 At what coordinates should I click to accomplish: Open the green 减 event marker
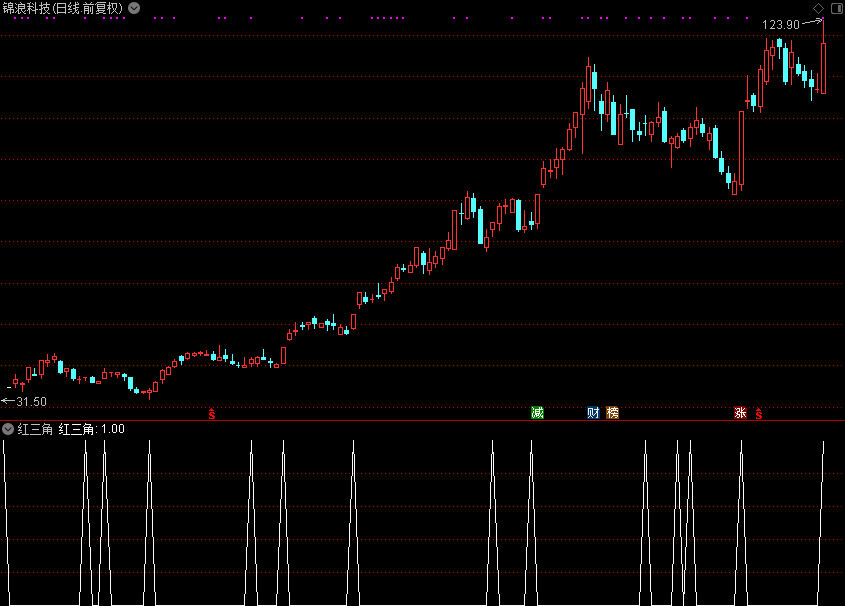pyautogui.click(x=537, y=413)
